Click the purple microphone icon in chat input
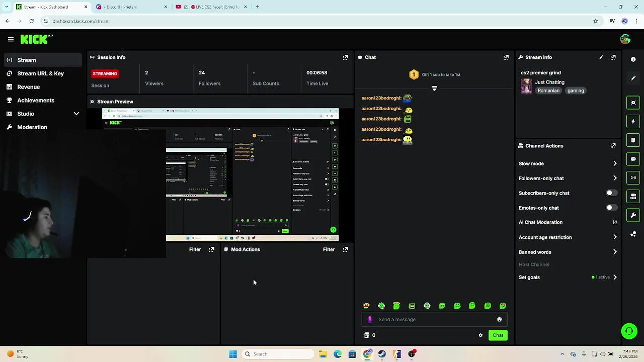Viewport: 644px width, 362px height. pos(370,319)
